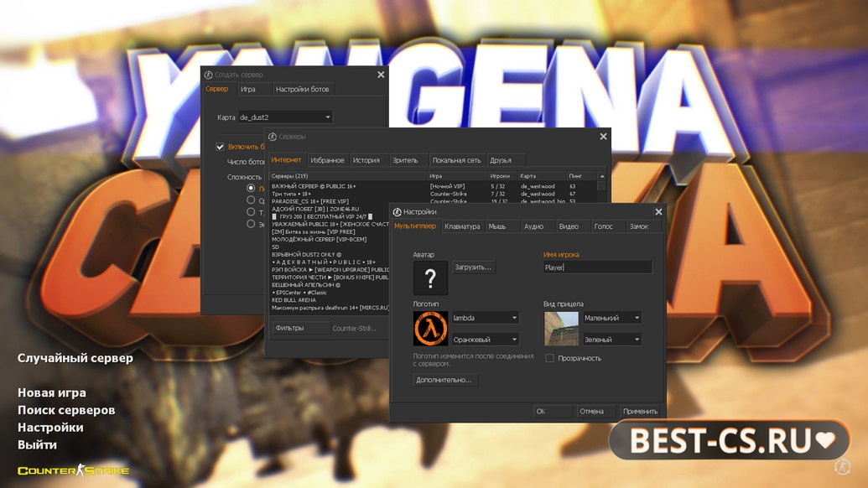The height and width of the screenshot is (488, 868).
Task: Open the Фильтры button in Серверы
Action: click(x=300, y=328)
